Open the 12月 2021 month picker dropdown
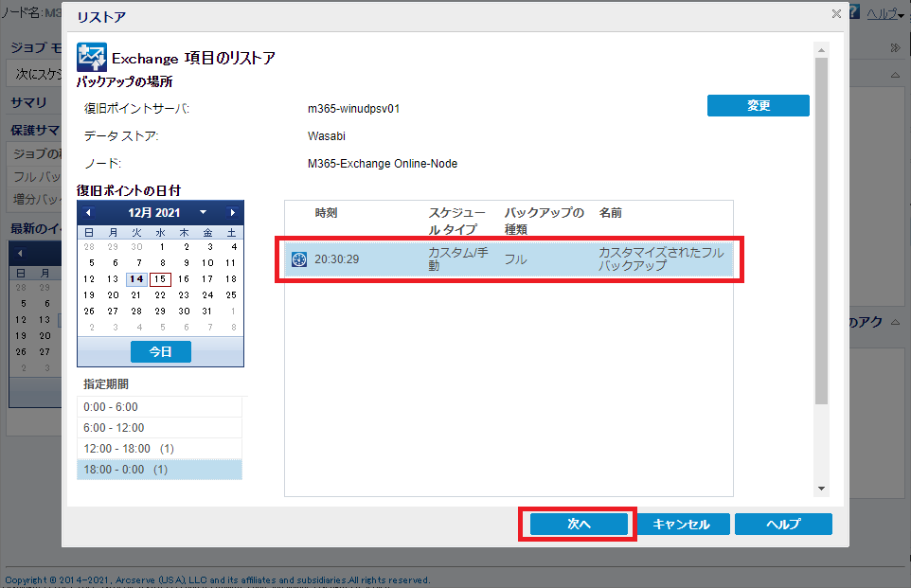The height and width of the screenshot is (588, 911). coord(203,213)
